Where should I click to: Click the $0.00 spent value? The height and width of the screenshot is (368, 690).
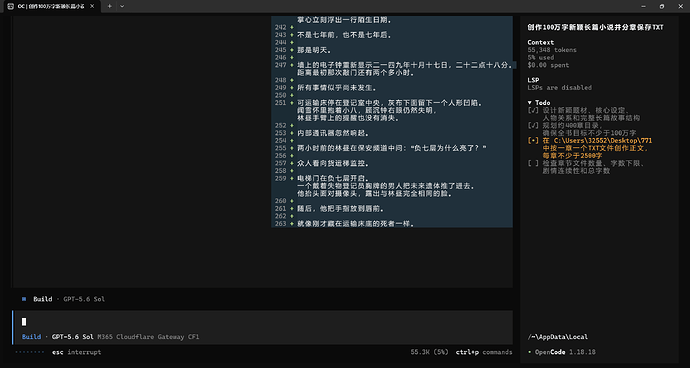pyautogui.click(x=548, y=65)
